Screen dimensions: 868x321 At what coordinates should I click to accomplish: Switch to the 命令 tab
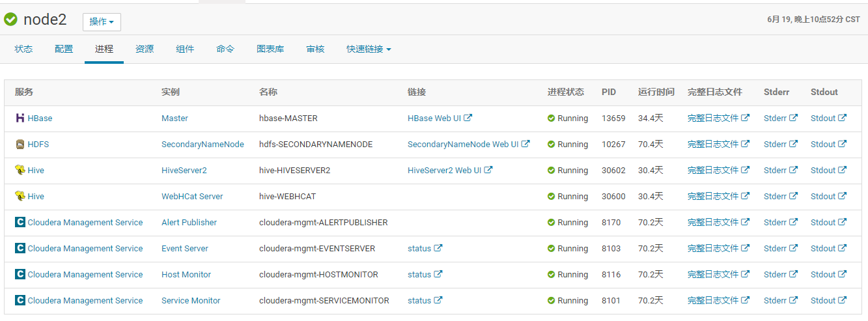tap(225, 49)
